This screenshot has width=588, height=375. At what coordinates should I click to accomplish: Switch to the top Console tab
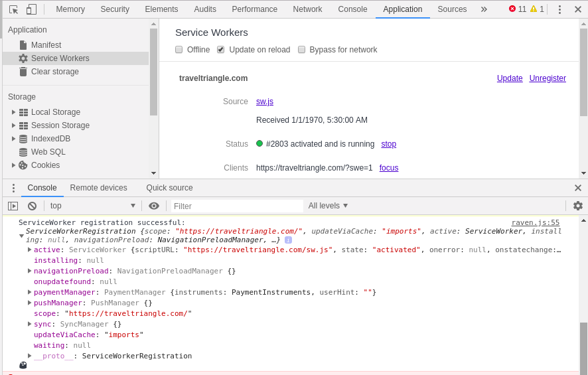[352, 9]
